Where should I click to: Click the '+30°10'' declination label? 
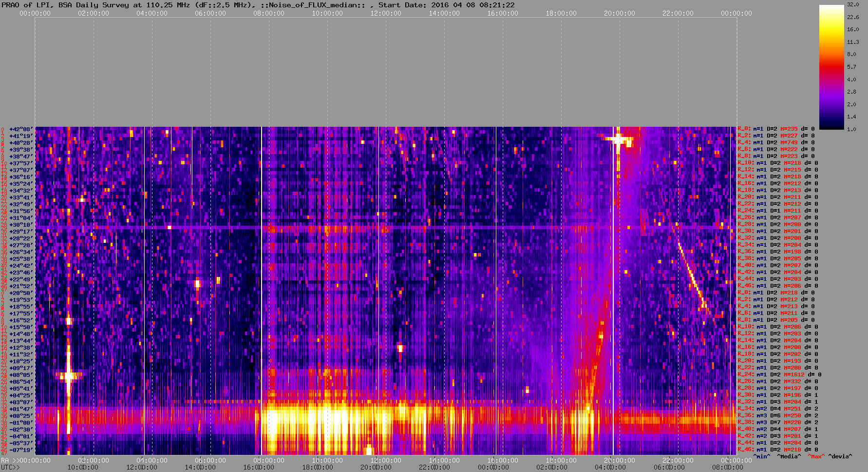[21, 225]
